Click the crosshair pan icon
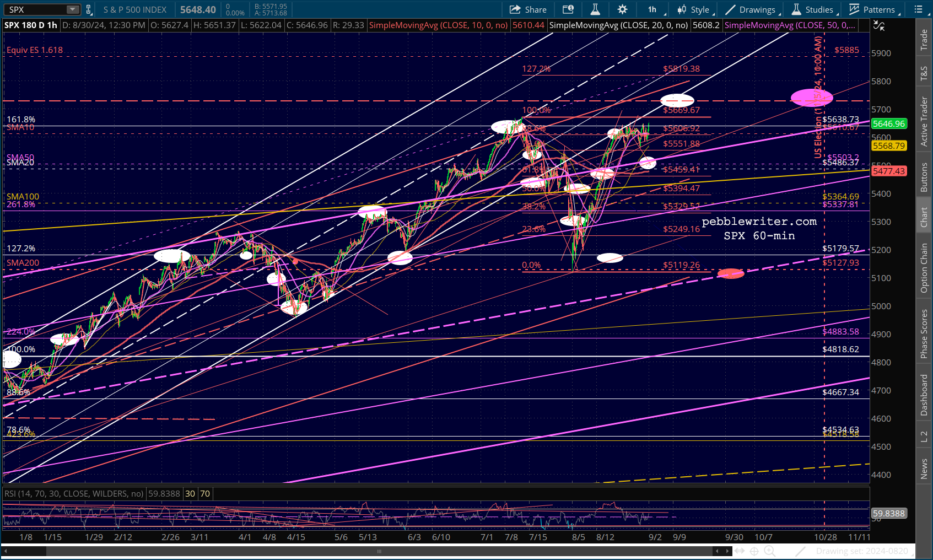 pyautogui.click(x=754, y=551)
